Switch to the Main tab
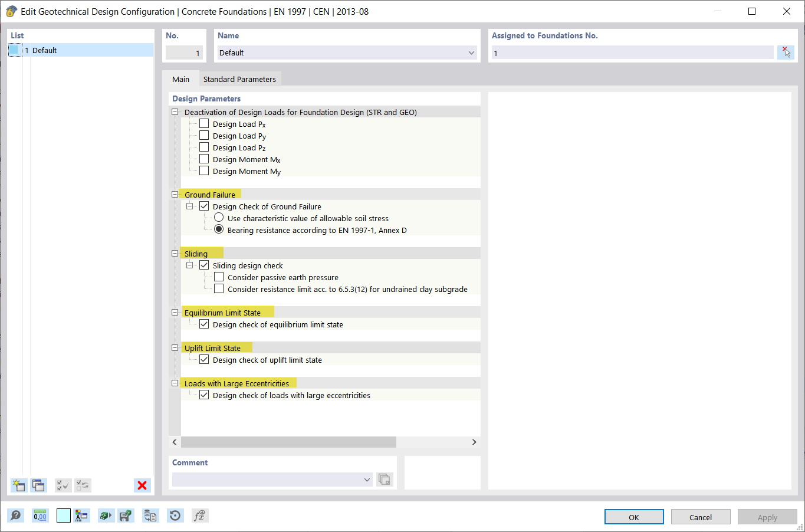 point(180,79)
